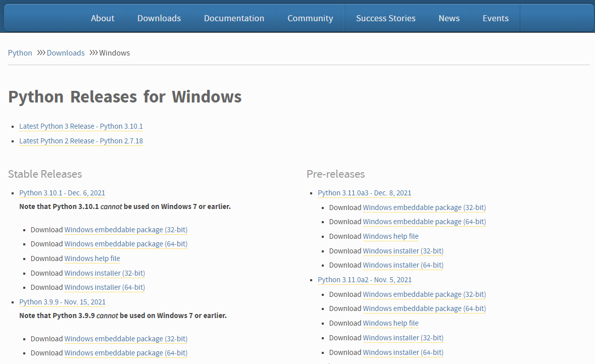Viewport: 595px width, 364px height.
Task: Click the Python 3.9.9 Windows 7 note
Action: [123, 316]
